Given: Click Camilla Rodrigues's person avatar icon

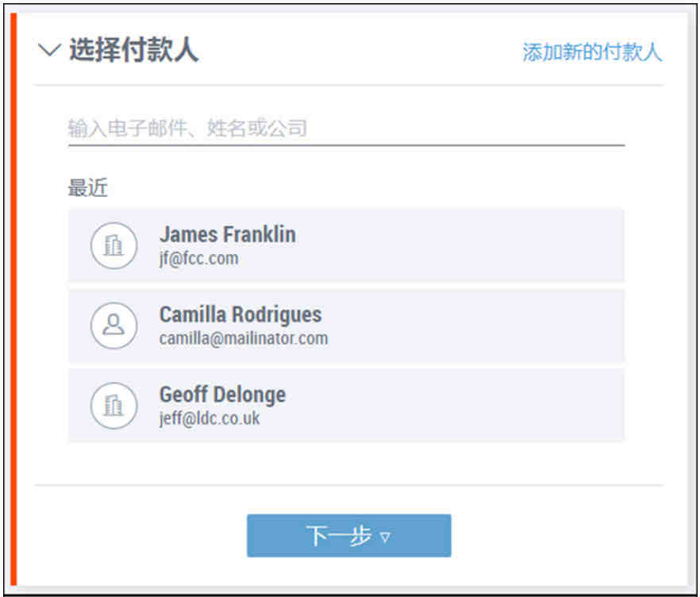Looking at the screenshot, I should [113, 325].
